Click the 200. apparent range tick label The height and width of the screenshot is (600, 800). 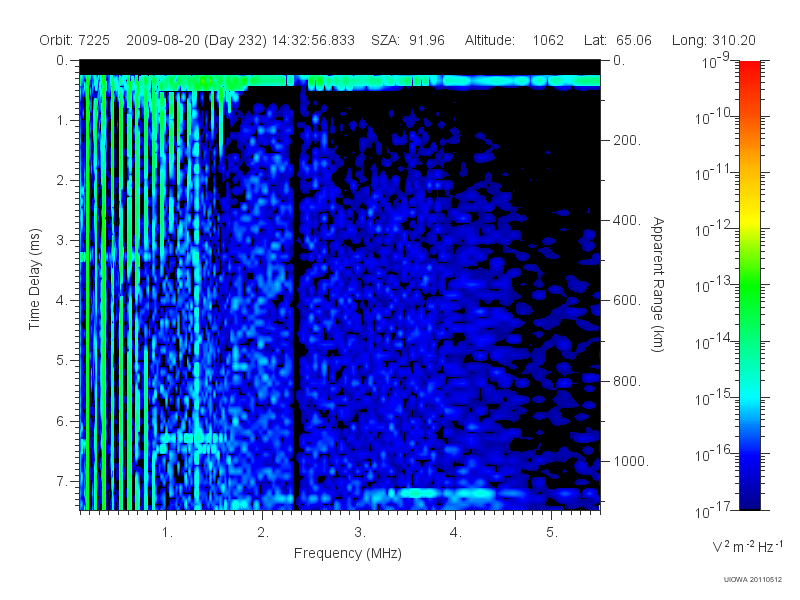[627, 140]
